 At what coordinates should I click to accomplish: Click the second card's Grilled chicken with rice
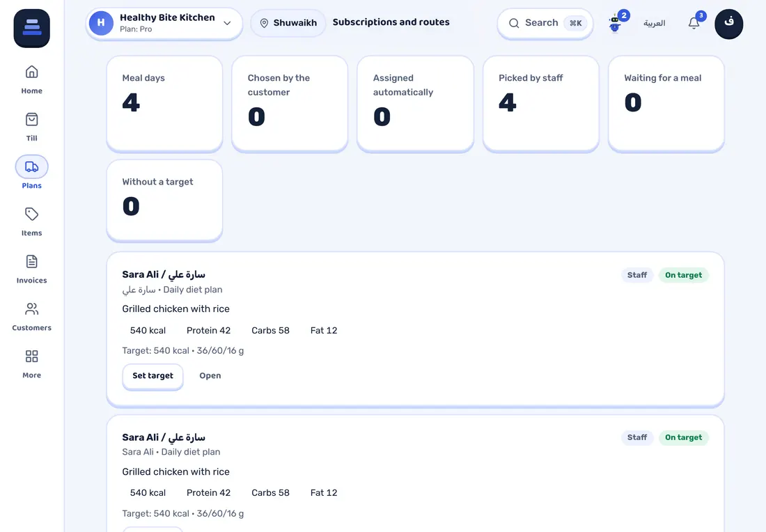coord(176,471)
